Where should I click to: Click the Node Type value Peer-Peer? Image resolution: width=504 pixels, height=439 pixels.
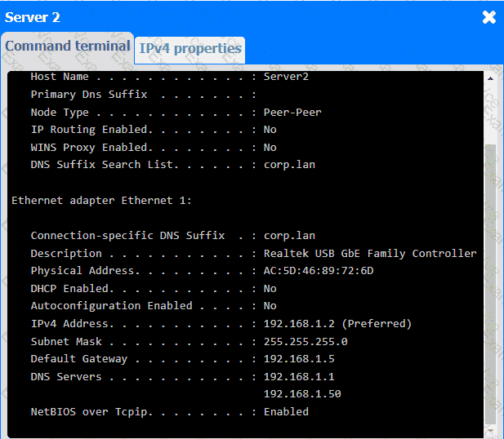coord(292,113)
